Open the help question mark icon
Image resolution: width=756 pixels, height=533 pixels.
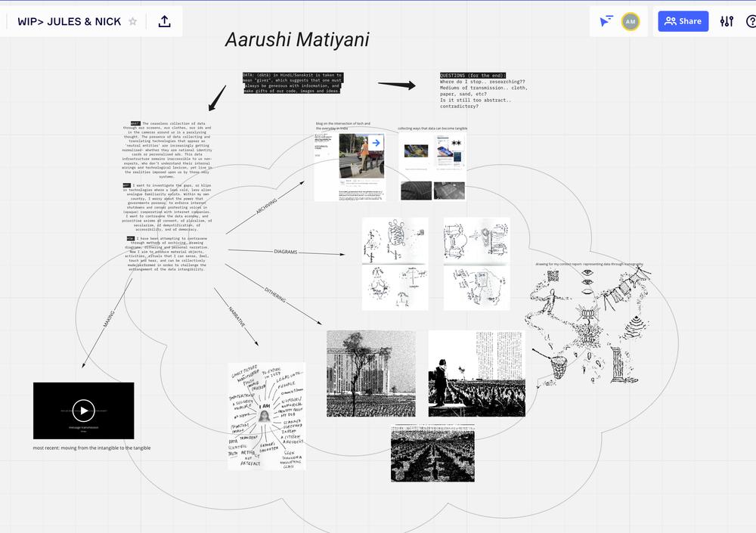click(x=751, y=21)
